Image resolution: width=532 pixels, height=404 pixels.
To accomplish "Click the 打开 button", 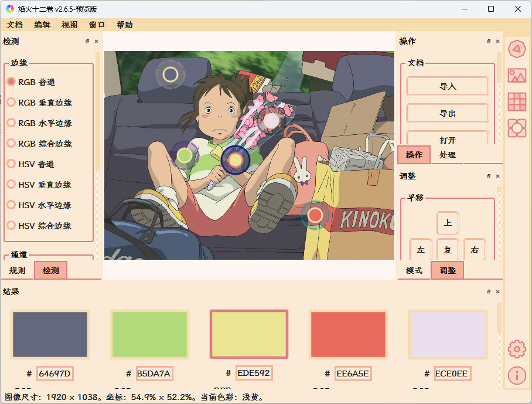I will tap(448, 138).
